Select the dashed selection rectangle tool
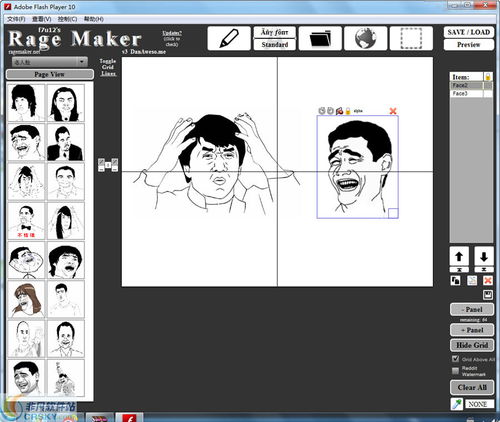This screenshot has height=422, width=500. [x=411, y=39]
